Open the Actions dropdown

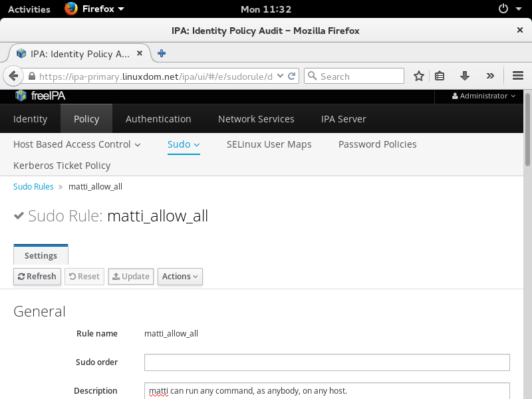pyautogui.click(x=180, y=277)
